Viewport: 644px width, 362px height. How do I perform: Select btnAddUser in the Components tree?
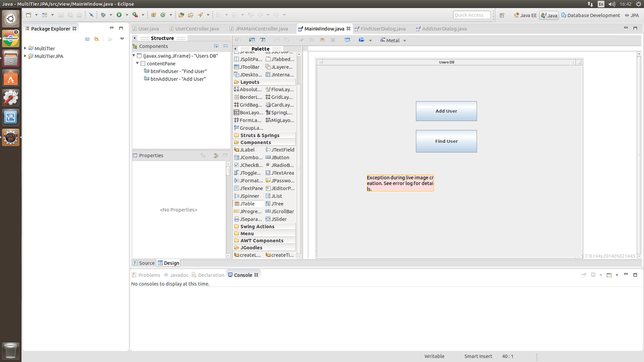174,79
